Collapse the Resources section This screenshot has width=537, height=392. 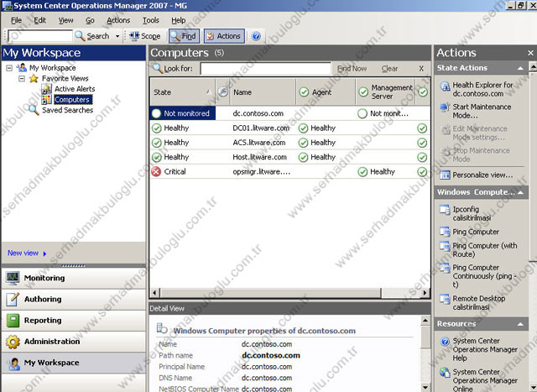(520, 324)
